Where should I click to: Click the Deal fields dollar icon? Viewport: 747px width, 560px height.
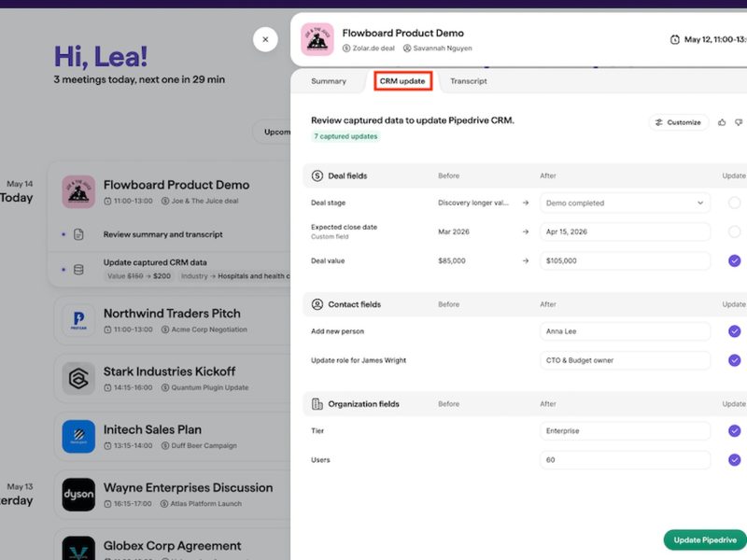coord(317,175)
